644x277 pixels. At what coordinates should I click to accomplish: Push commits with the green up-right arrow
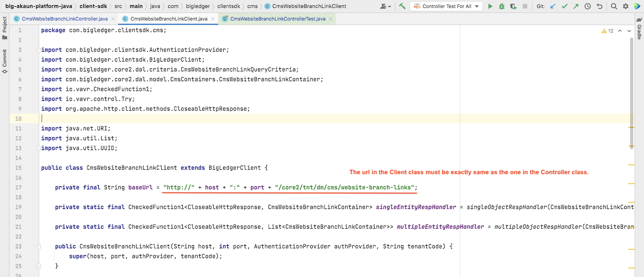[576, 6]
